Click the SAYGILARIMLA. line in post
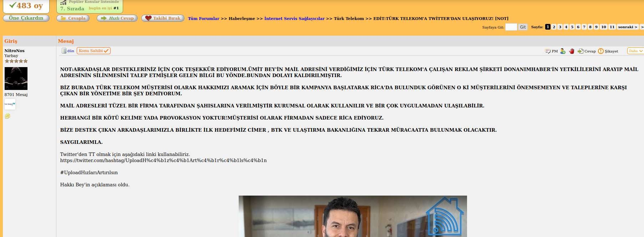 pyautogui.click(x=81, y=142)
